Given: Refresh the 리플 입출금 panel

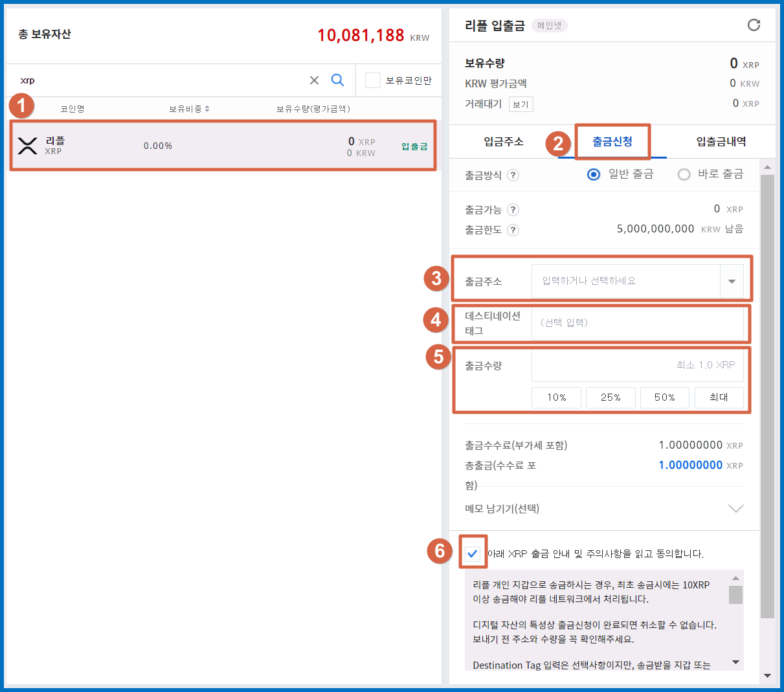Looking at the screenshot, I should [x=754, y=25].
